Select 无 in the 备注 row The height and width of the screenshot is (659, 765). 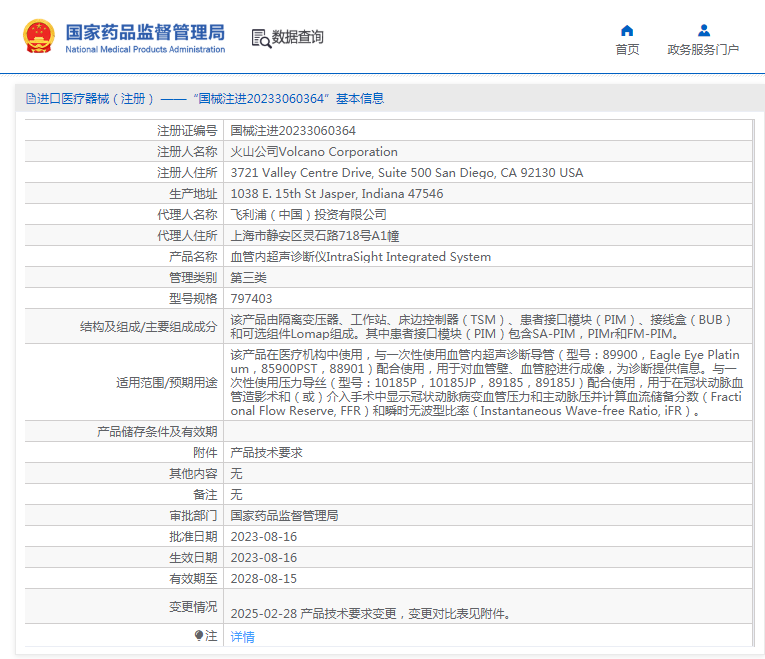(236, 495)
